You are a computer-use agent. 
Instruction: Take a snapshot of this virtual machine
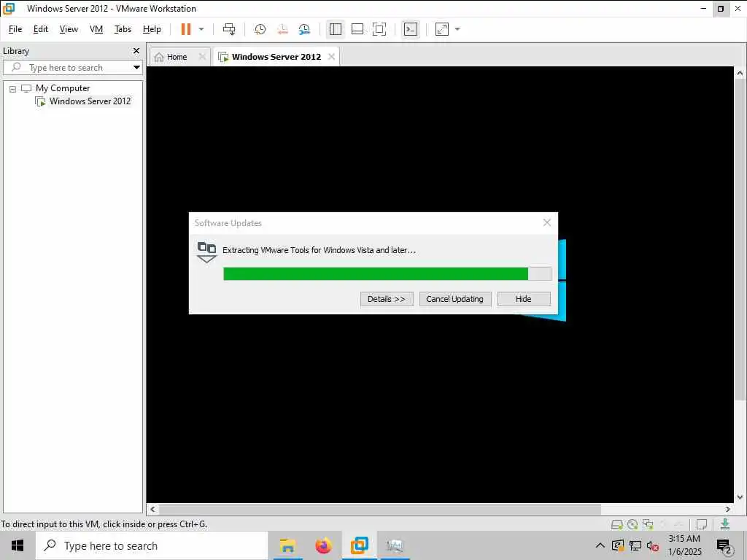260,29
